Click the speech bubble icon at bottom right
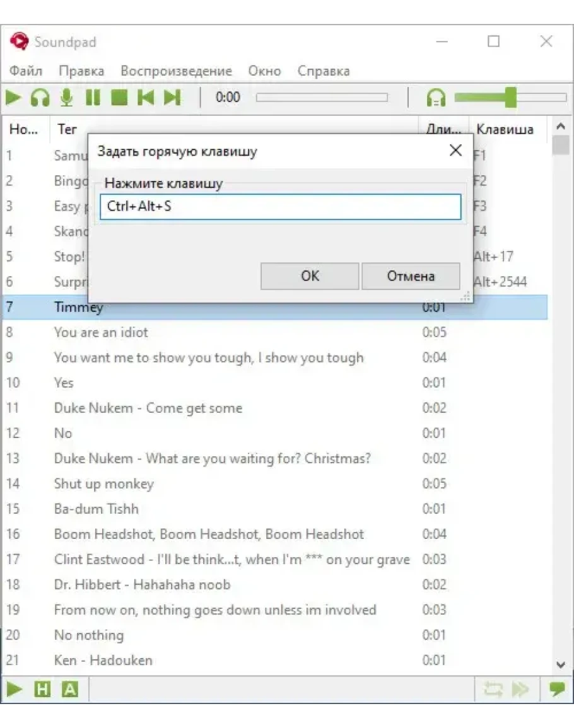This screenshot has width=574, height=728. [x=557, y=690]
